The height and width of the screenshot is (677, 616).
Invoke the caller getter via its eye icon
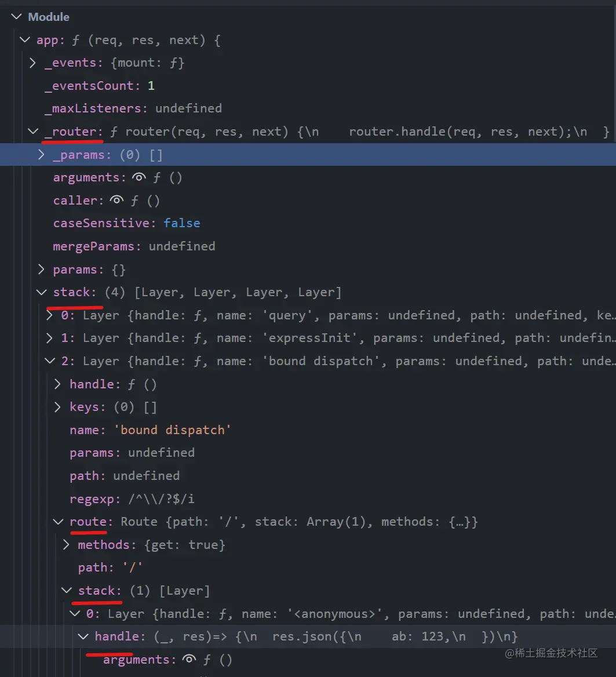[116, 200]
